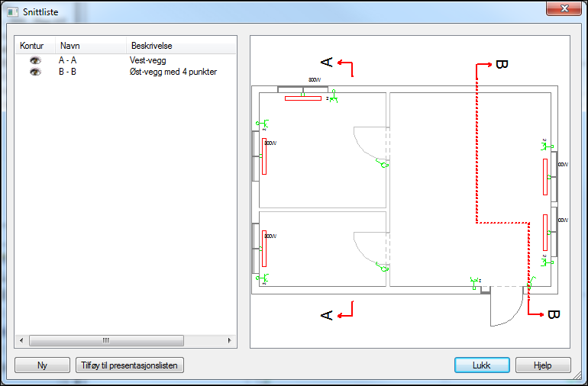The image size is (588, 386).
Task: Click the bottom B section marker arrow
Action: tap(536, 314)
